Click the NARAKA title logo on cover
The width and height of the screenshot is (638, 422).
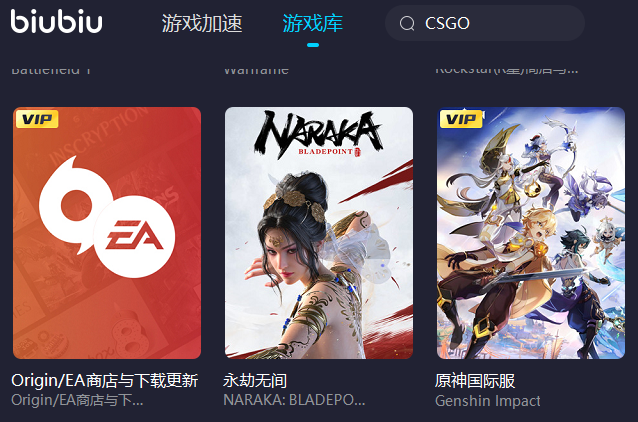click(319, 134)
